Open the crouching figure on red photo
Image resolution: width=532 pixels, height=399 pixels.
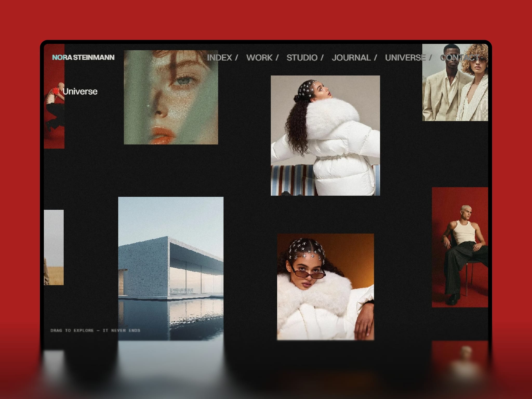coord(54,96)
